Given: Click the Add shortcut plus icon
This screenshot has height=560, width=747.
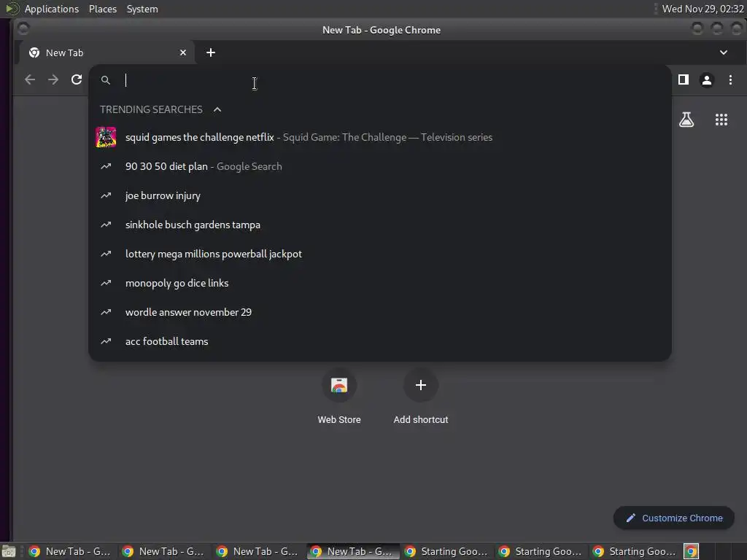Looking at the screenshot, I should tap(421, 385).
